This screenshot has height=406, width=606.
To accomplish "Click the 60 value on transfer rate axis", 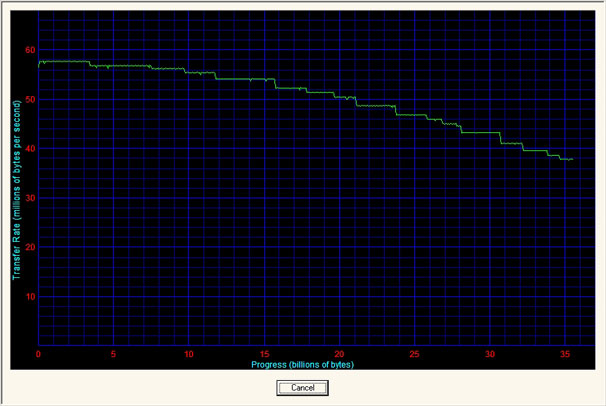I will (x=30, y=50).
